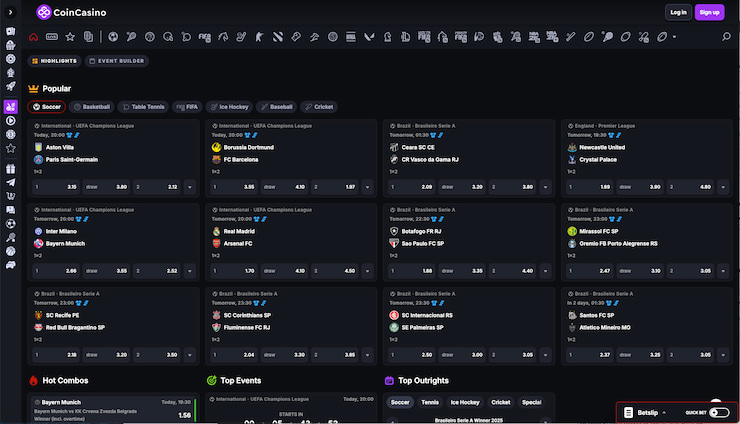Open the soccer ball icon in the sidebar

pos(10,223)
